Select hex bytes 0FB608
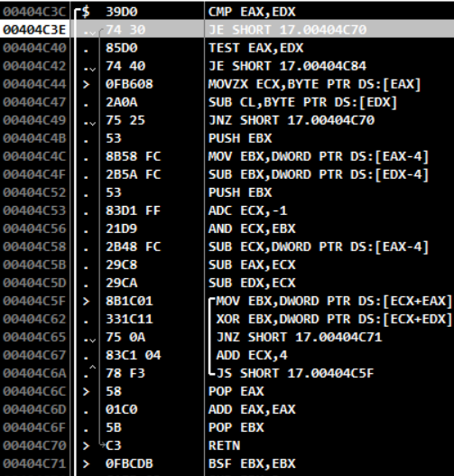454x476 pixels. (x=129, y=84)
